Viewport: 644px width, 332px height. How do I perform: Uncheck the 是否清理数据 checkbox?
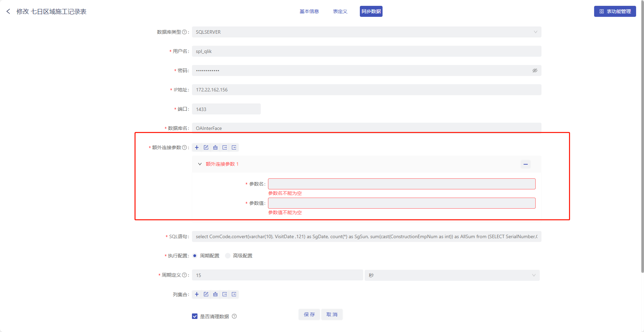tap(195, 316)
